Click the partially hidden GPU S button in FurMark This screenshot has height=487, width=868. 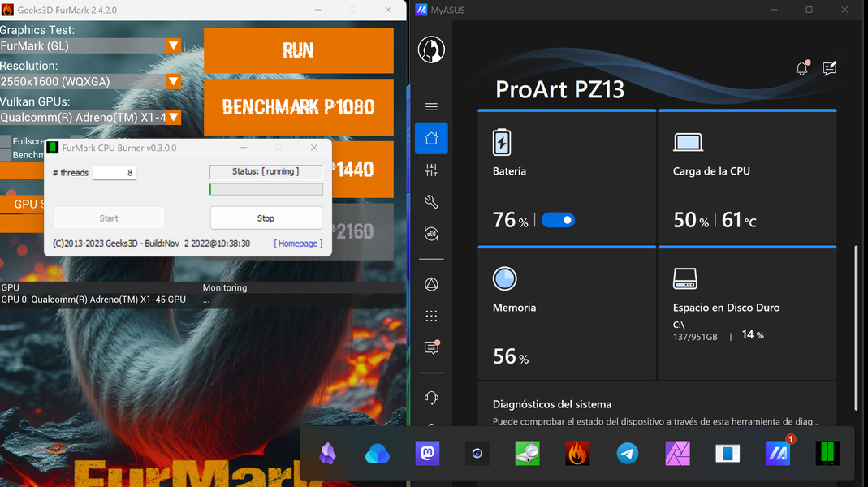(22, 205)
